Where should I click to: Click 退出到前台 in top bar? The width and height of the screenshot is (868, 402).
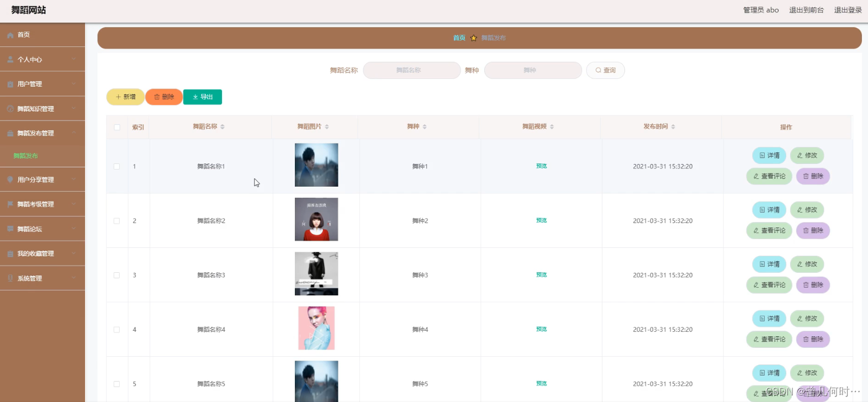(x=806, y=10)
